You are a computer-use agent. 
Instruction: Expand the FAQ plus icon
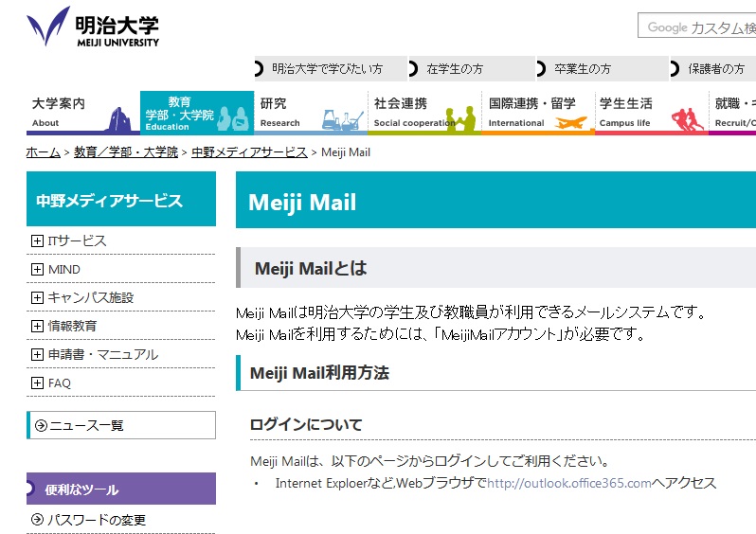[x=37, y=383]
